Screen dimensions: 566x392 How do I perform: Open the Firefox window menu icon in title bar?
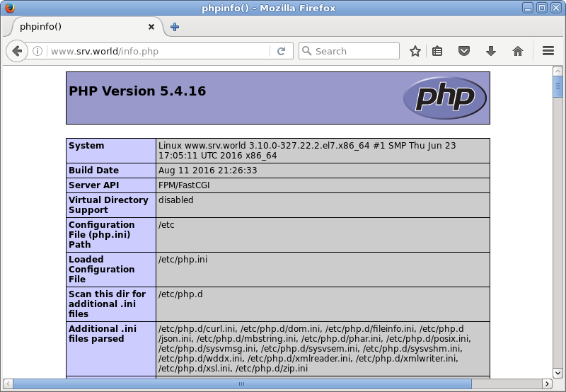(x=9, y=8)
